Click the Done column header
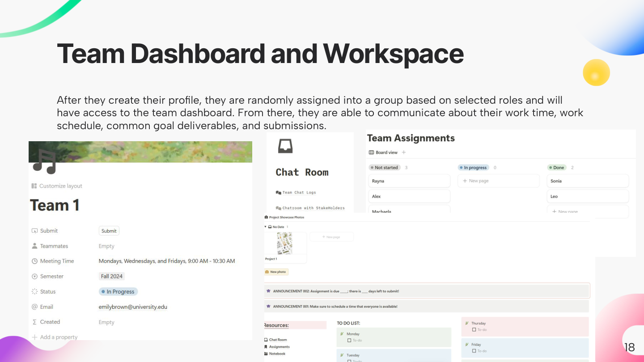 pos(557,168)
